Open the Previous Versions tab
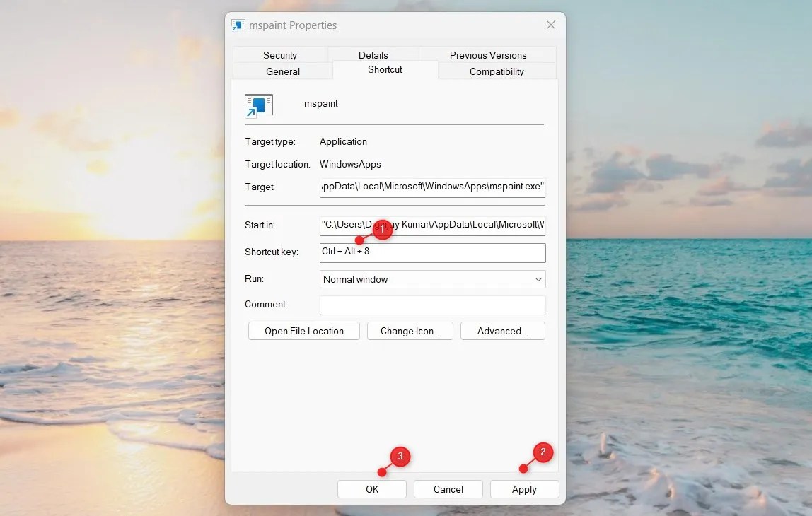Viewport: 812px width, 516px height. click(x=488, y=54)
